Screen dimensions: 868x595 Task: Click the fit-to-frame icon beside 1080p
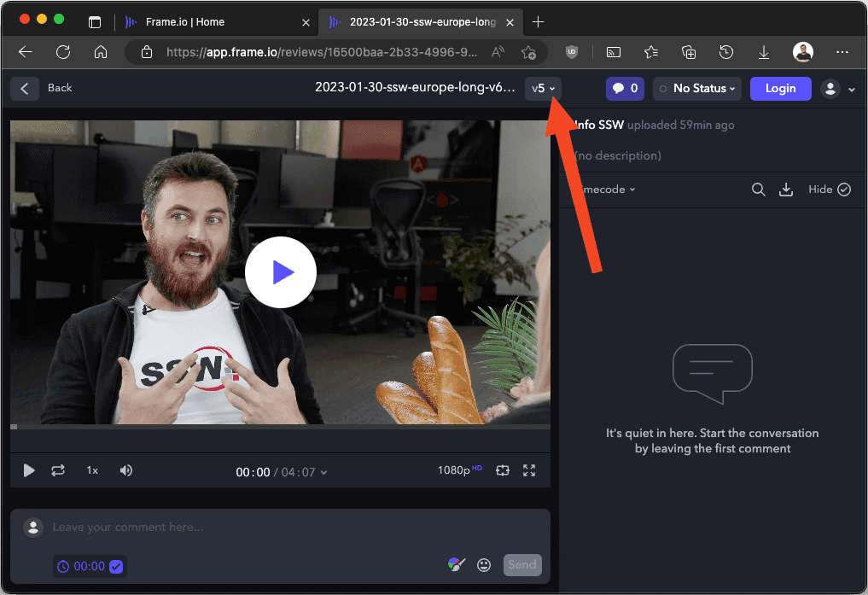[502, 470]
